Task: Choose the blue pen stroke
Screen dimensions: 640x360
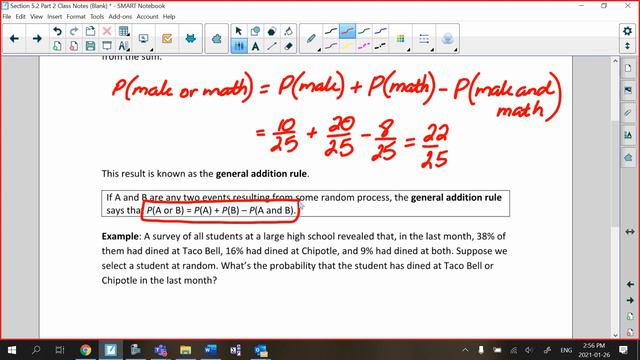Action: (x=380, y=31)
